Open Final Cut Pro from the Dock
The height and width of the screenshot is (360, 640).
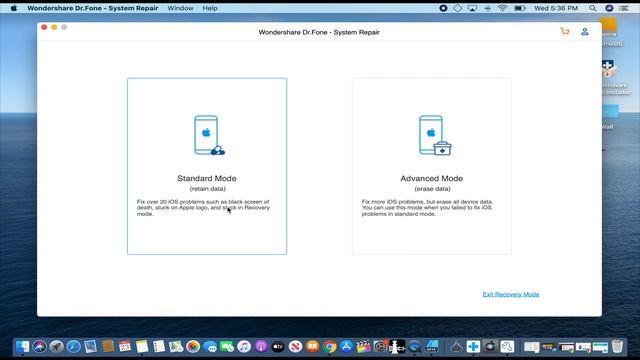point(363,347)
